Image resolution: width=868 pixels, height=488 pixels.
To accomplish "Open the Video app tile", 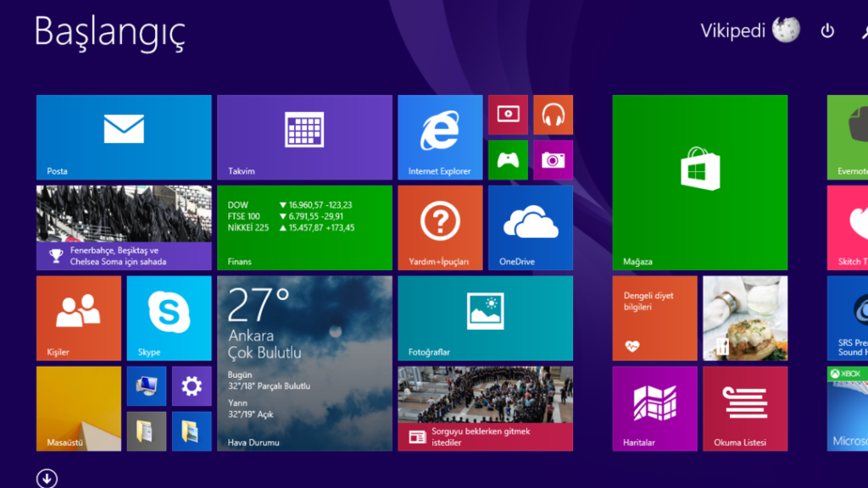I will [507, 114].
